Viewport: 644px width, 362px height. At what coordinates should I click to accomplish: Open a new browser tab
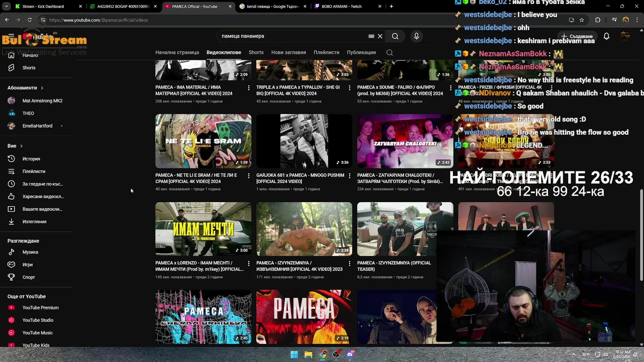(391, 7)
